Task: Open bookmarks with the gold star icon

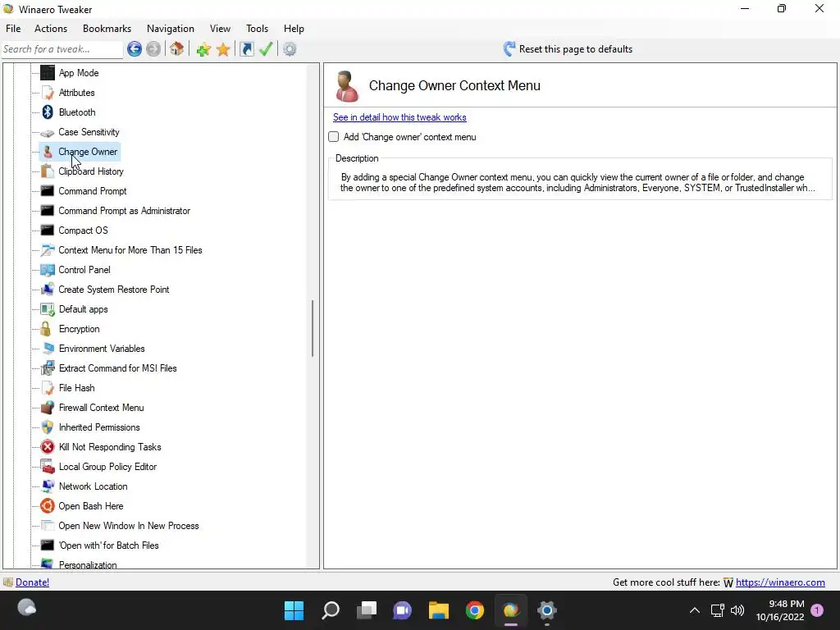Action: pyautogui.click(x=223, y=49)
